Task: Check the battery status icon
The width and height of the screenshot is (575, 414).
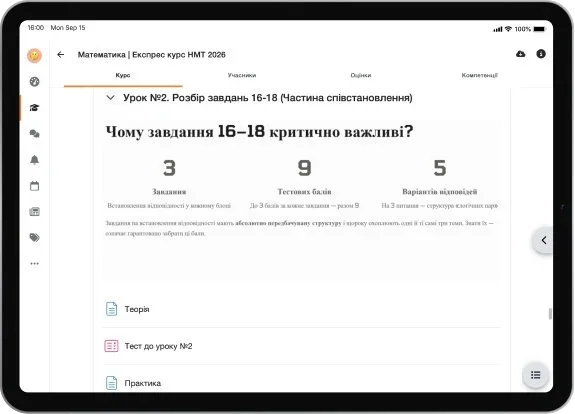Action: click(x=540, y=29)
